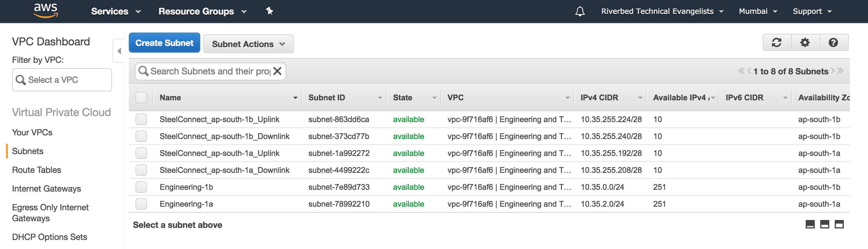The height and width of the screenshot is (249, 868).
Task: Open Internet Gateways page
Action: [x=47, y=189]
